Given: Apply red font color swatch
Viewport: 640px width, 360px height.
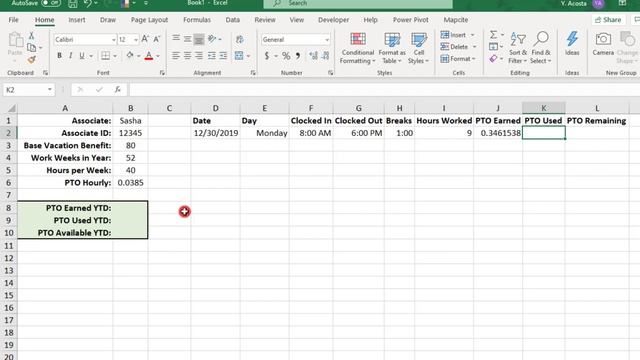Looking at the screenshot, I should pyautogui.click(x=149, y=56).
